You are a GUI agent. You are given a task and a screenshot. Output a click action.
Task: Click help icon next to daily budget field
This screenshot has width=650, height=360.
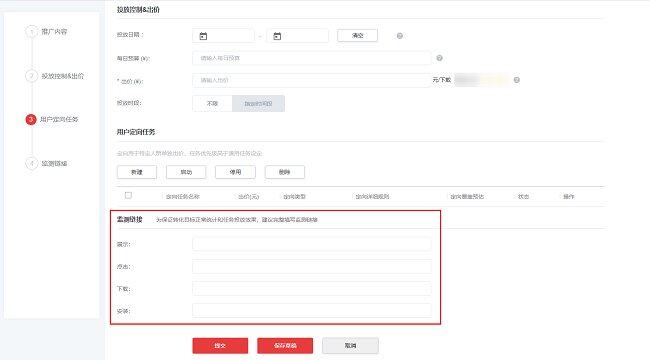point(439,58)
